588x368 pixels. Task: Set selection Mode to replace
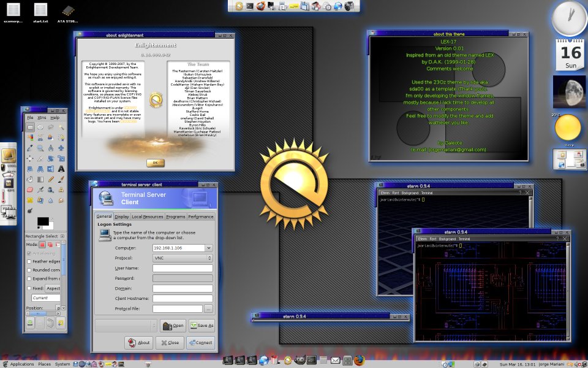[x=42, y=245]
